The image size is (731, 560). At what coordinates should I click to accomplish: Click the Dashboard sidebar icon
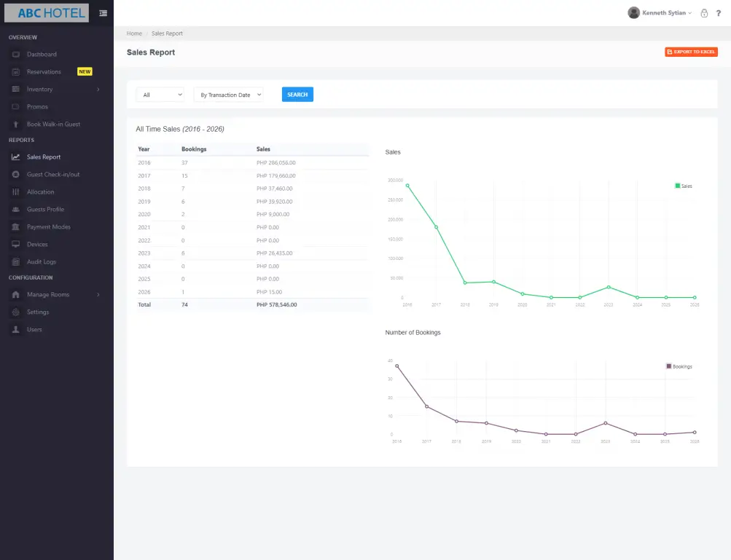click(x=16, y=55)
